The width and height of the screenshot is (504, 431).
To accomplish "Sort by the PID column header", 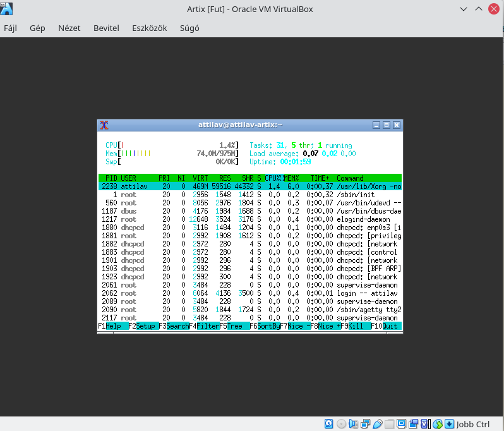I will tap(111, 178).
